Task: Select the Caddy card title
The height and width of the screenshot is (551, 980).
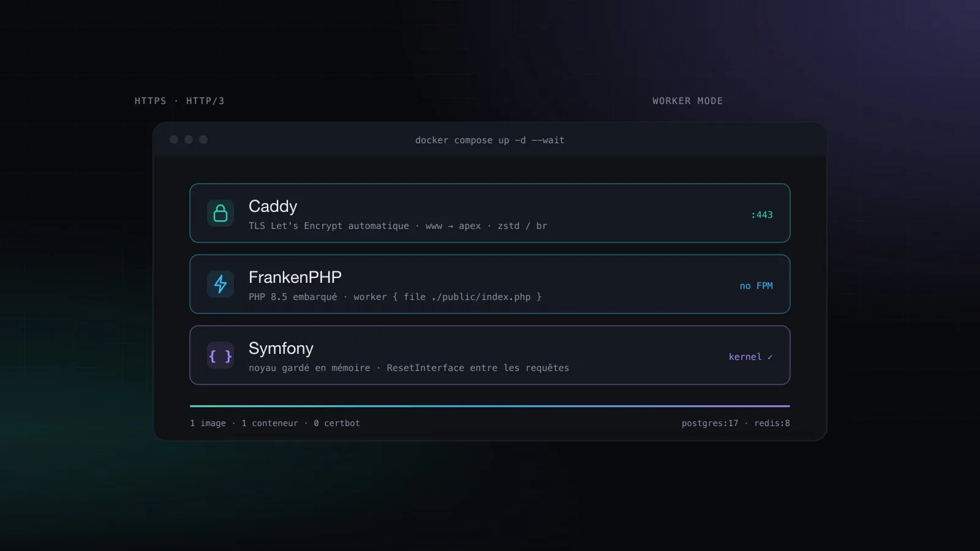Action: pos(273,206)
